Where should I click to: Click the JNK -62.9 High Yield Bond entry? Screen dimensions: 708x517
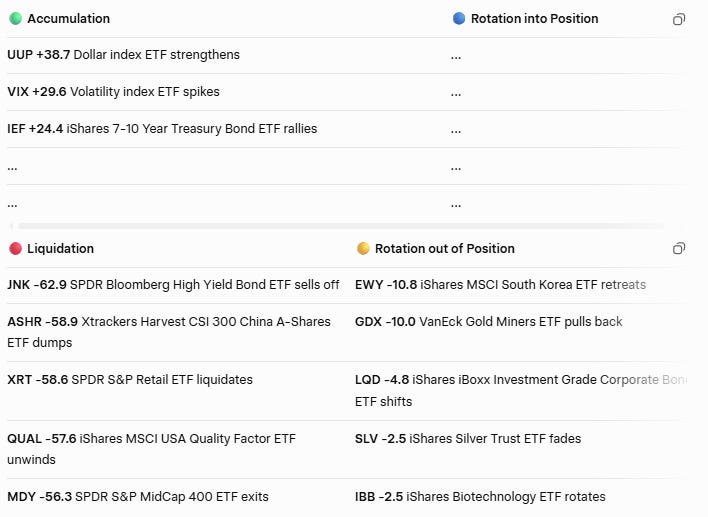tap(173, 284)
